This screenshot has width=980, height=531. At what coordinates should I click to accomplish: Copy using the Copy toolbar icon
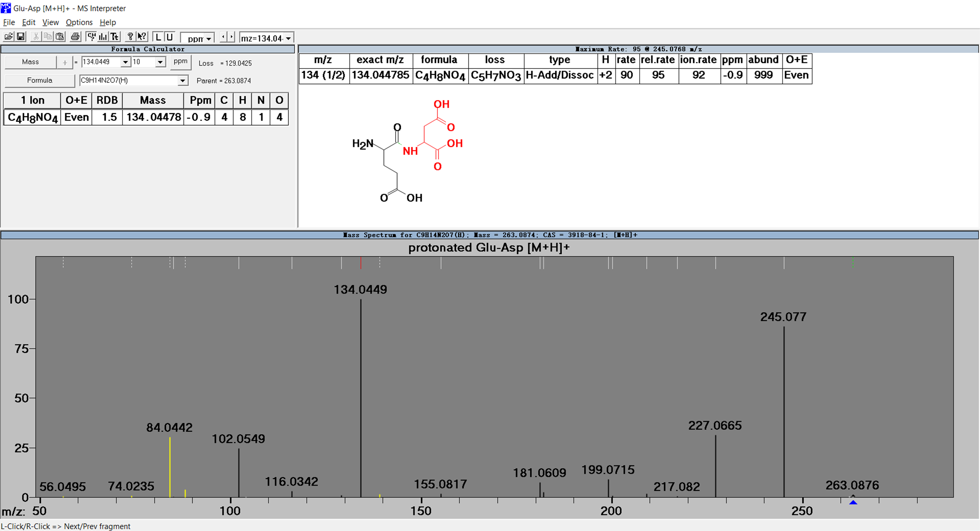(x=47, y=36)
